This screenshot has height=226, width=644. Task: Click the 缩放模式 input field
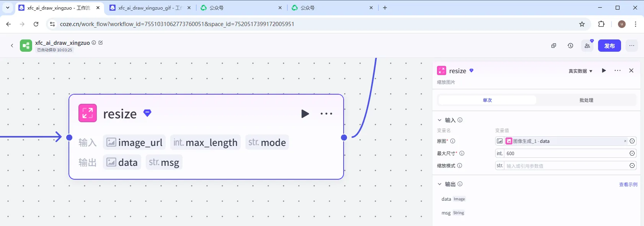point(566,165)
